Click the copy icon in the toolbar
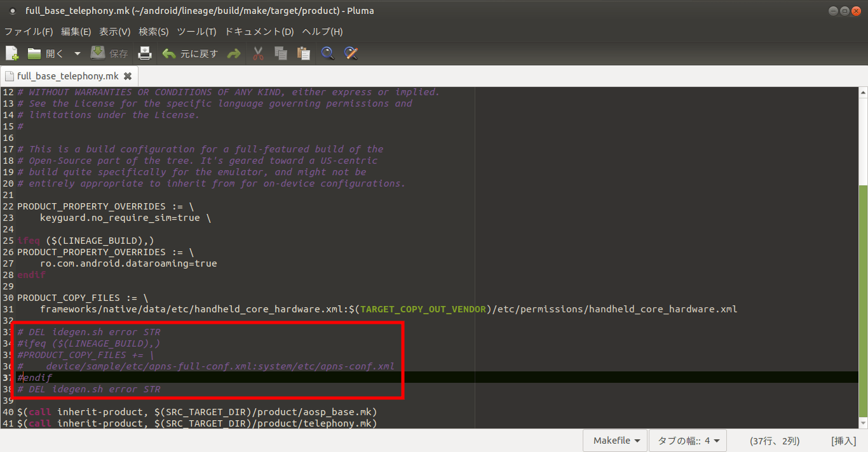Screen dimensions: 868x452 [x=281, y=54]
